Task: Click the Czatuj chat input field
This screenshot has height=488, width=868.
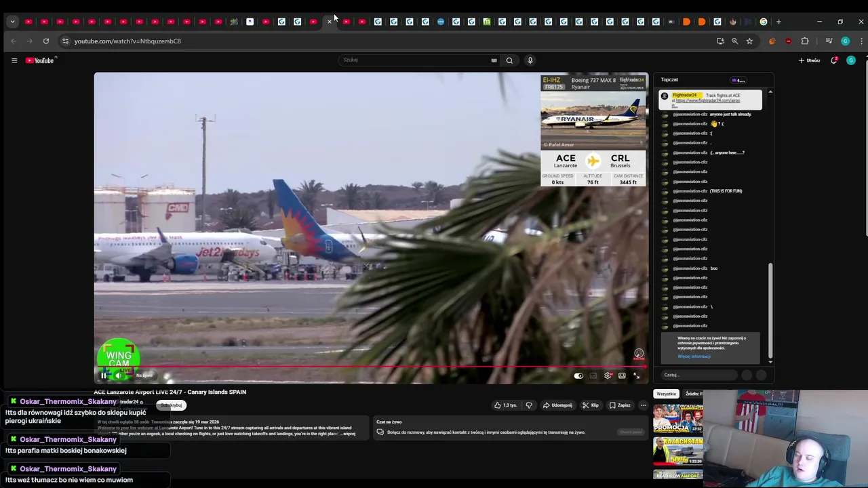Action: tap(698, 375)
